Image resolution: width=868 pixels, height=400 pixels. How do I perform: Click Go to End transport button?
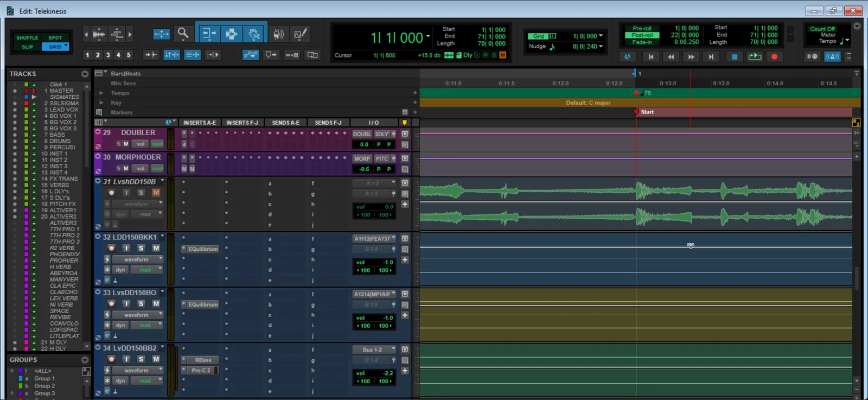click(x=711, y=56)
